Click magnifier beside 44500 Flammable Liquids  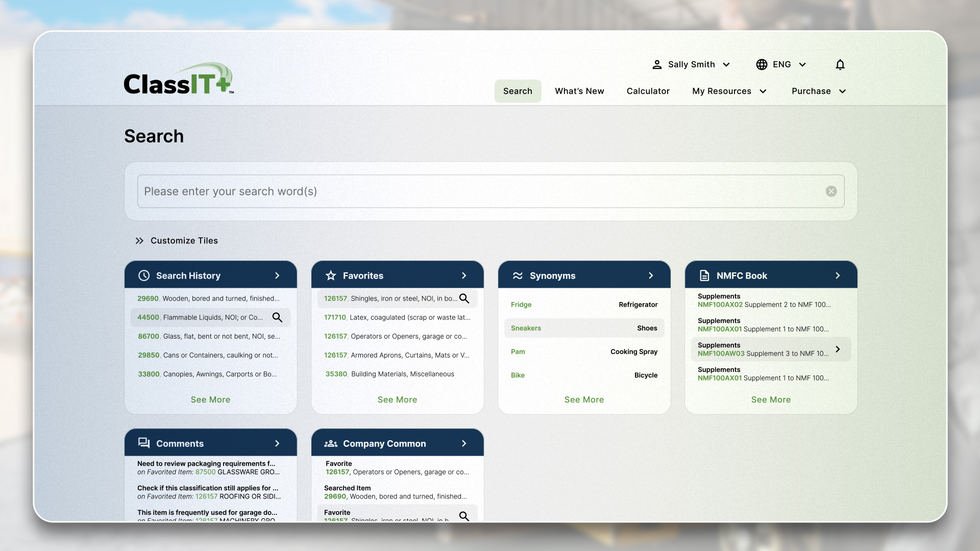tap(277, 317)
